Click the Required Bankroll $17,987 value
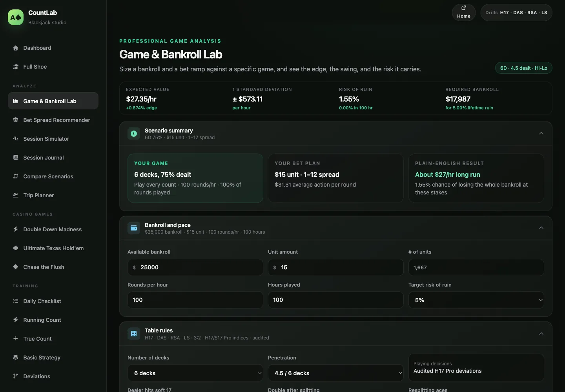This screenshot has height=392, width=565. (458, 99)
